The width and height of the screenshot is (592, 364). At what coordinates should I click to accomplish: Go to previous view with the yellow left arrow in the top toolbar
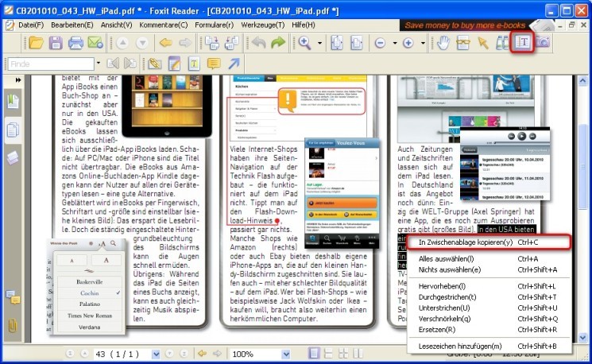coord(166,43)
